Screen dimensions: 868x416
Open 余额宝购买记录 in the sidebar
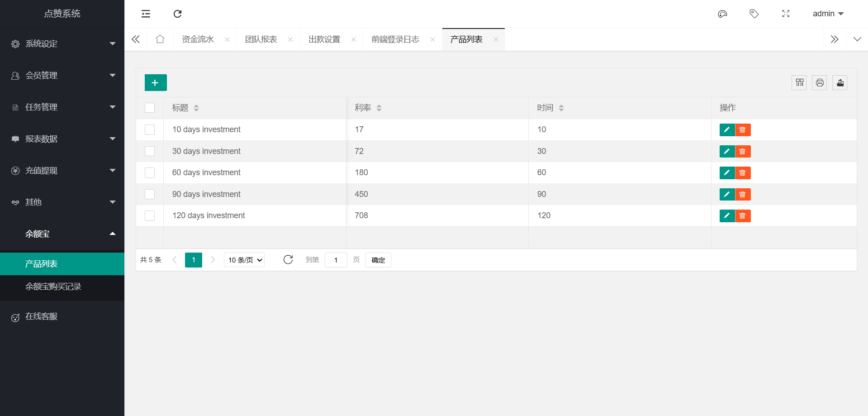pyautogui.click(x=53, y=287)
